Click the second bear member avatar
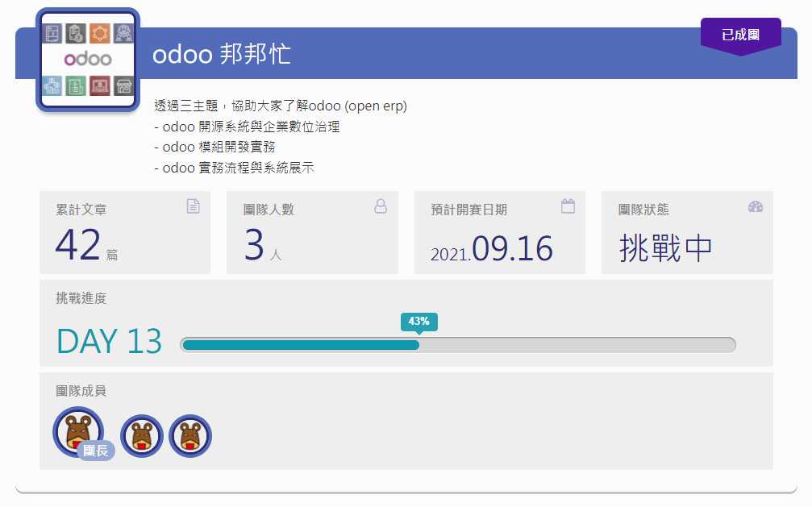This screenshot has height=507, width=812. click(142, 434)
